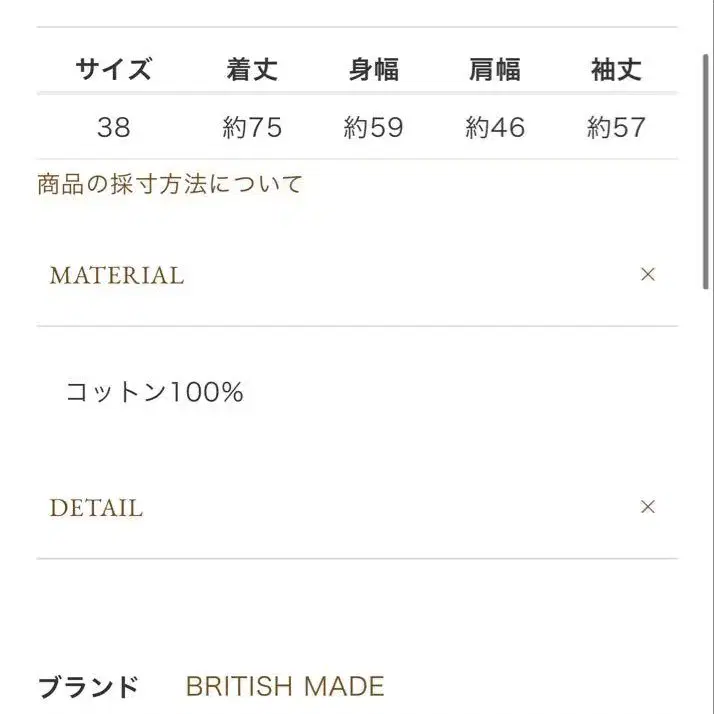This screenshot has width=714, height=714.
Task: Open the BRITISH MADE brand link
Action: click(285, 687)
